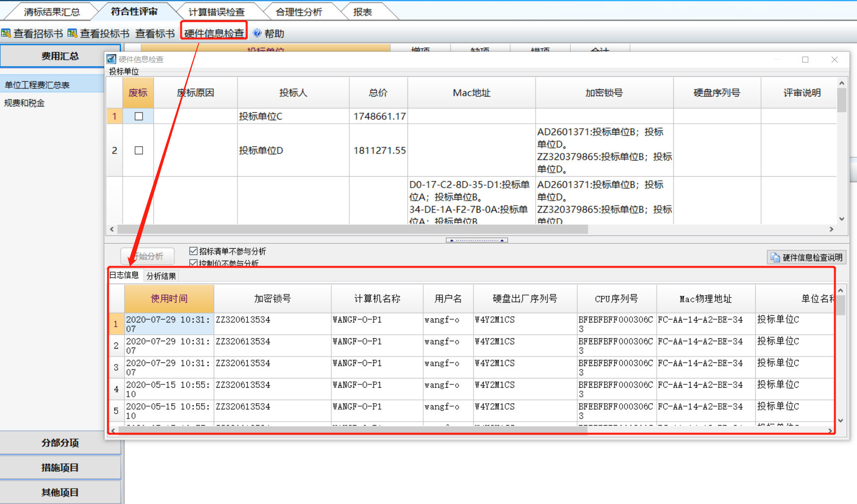Click the total price 1748661.17
The image size is (857, 504).
(x=380, y=116)
